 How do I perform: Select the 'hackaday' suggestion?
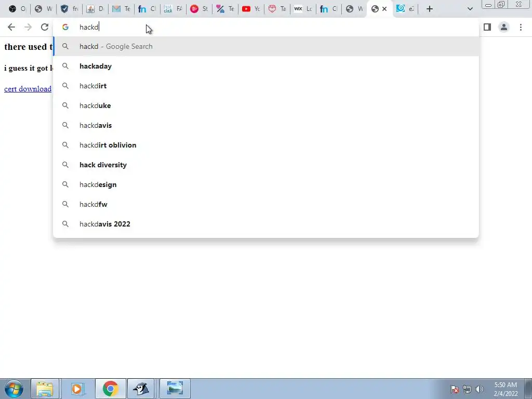(266, 66)
